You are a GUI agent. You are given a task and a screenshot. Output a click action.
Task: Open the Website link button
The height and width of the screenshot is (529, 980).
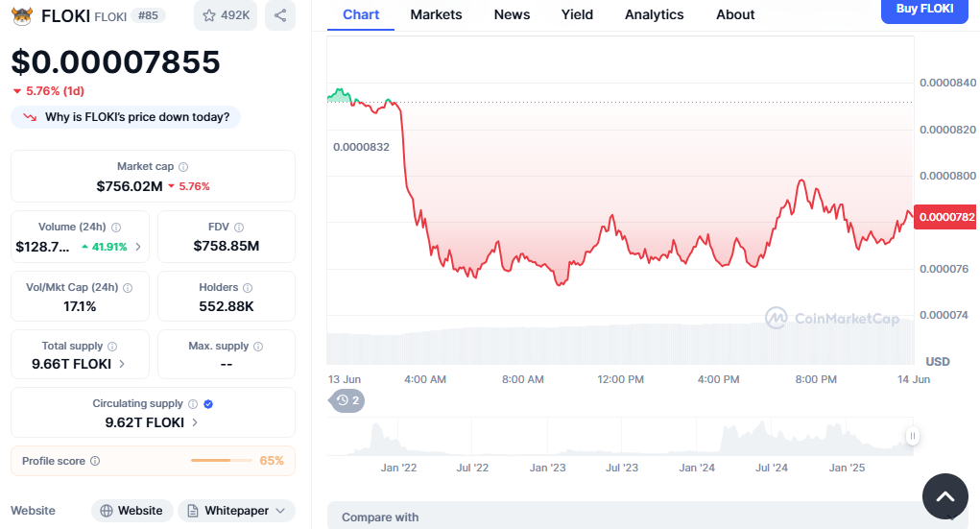131,511
